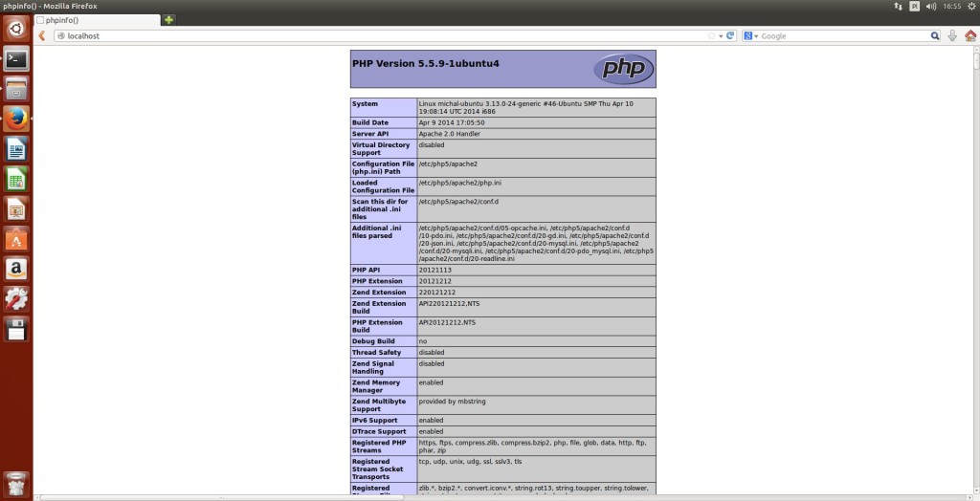Open the downloads arrow button

(x=952, y=35)
